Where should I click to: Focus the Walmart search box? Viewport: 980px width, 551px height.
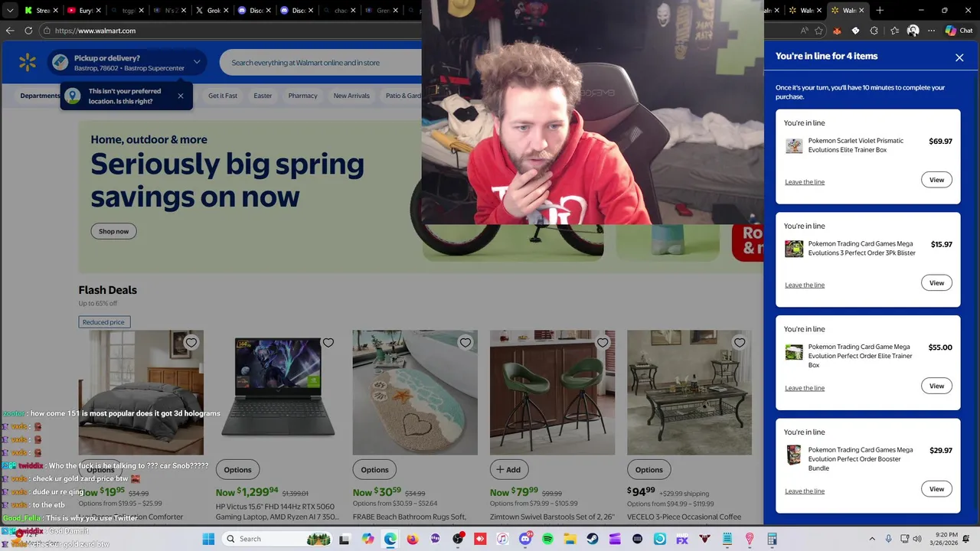pos(322,63)
